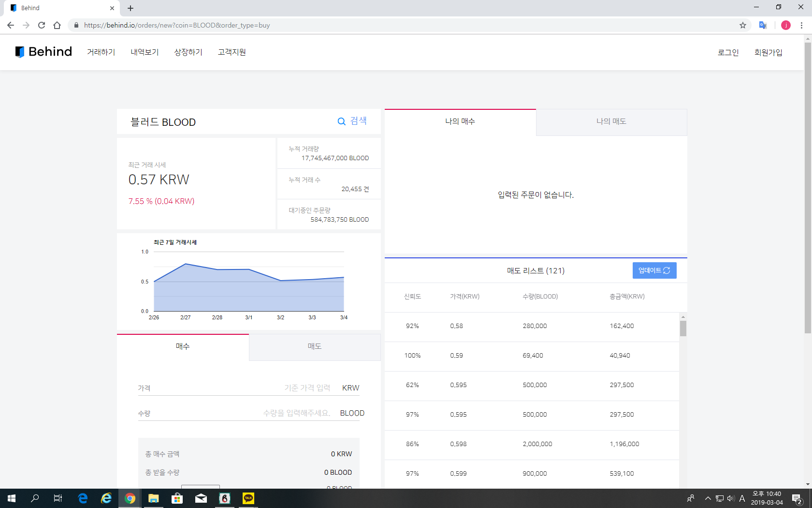Open the 내역보기 menu
This screenshot has height=508, width=812.
pyautogui.click(x=144, y=52)
